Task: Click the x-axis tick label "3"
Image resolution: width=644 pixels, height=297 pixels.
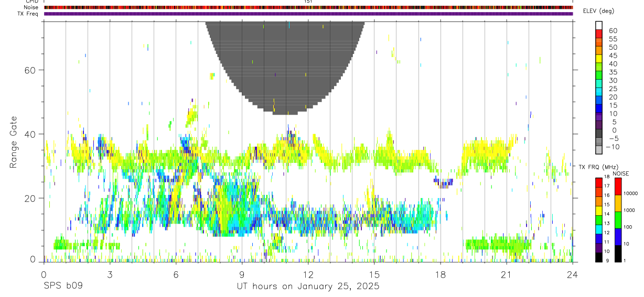Action: [x=110, y=274]
